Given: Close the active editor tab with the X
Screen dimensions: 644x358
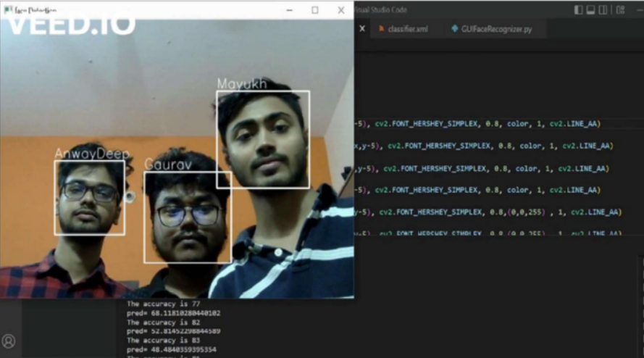Looking at the screenshot, I should point(362,29).
